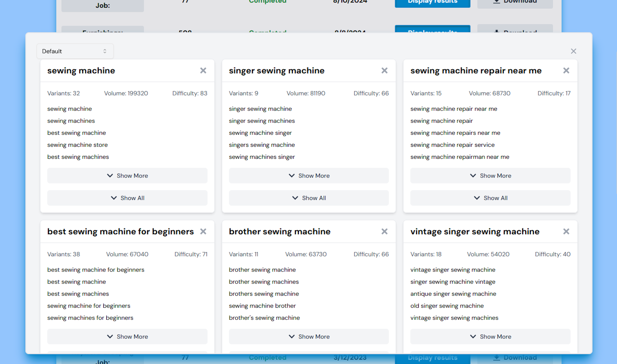This screenshot has width=617, height=364.
Task: Expand Show More under brother sewing machine
Action: click(x=309, y=337)
